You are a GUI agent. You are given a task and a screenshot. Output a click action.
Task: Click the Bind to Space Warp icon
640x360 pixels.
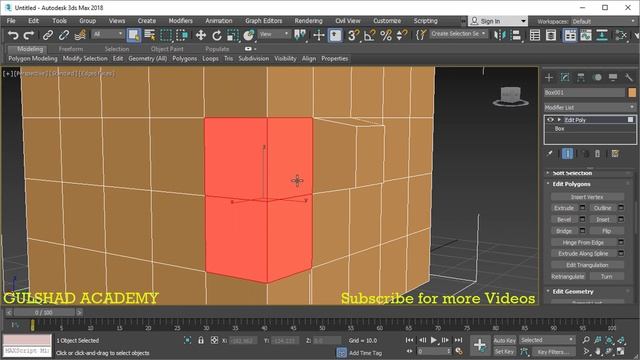point(80,35)
